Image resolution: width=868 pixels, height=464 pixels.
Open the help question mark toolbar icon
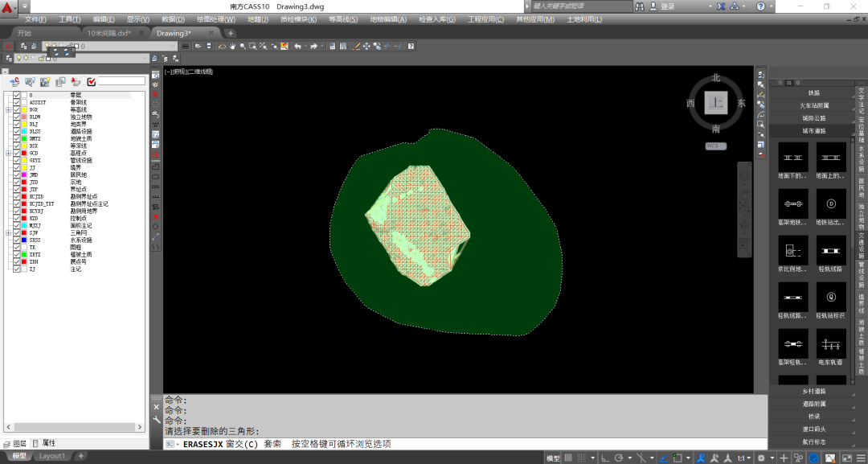pyautogui.click(x=411, y=47)
